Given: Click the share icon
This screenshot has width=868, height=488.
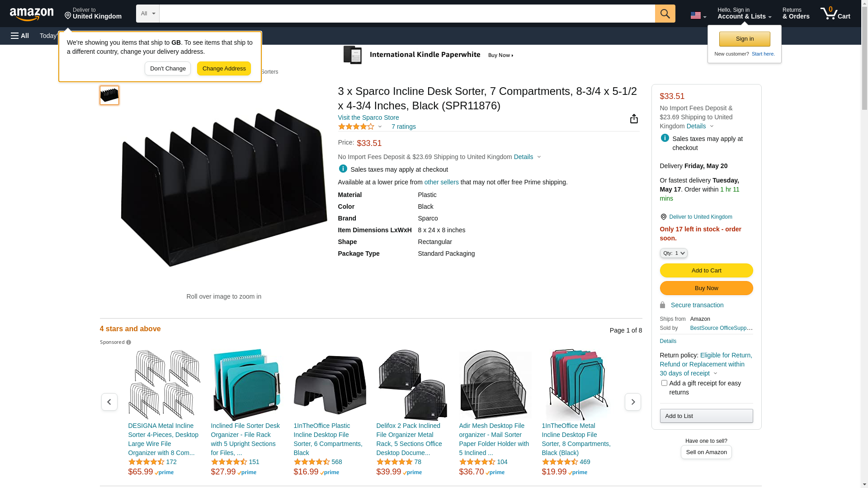Looking at the screenshot, I should [634, 119].
